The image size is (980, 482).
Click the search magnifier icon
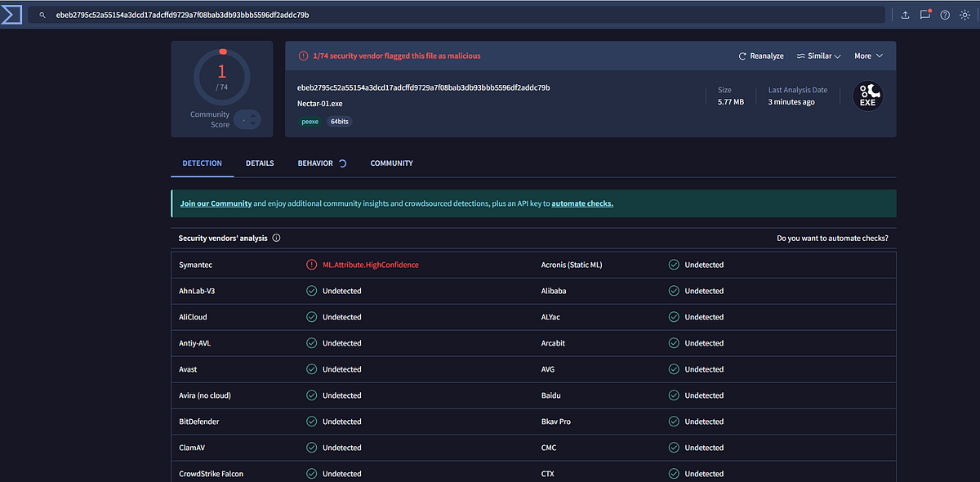42,15
